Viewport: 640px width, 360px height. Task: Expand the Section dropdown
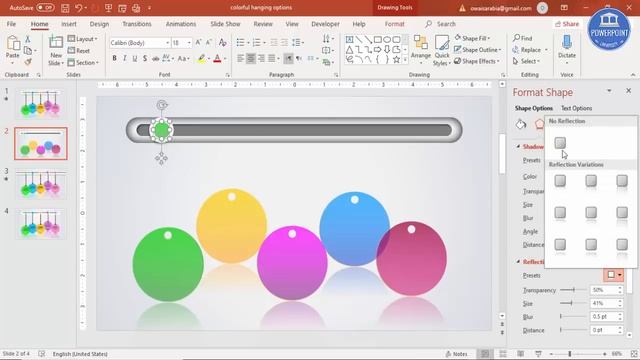click(83, 62)
